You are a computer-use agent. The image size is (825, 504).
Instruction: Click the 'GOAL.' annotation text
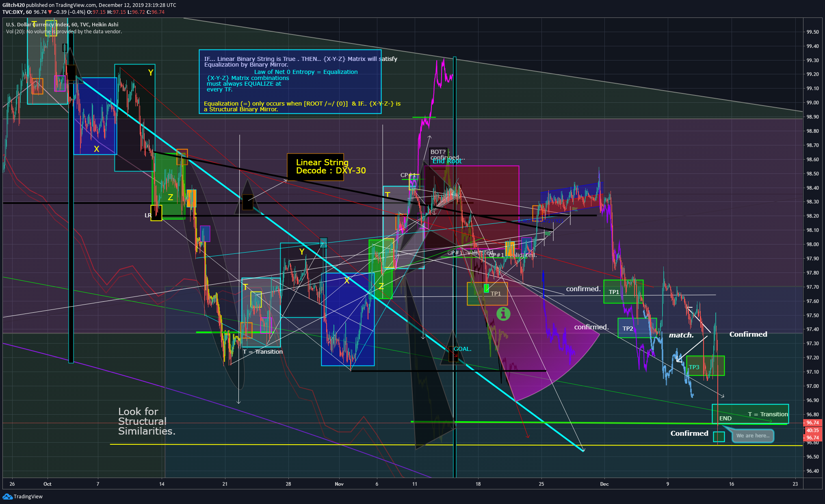[x=462, y=349]
